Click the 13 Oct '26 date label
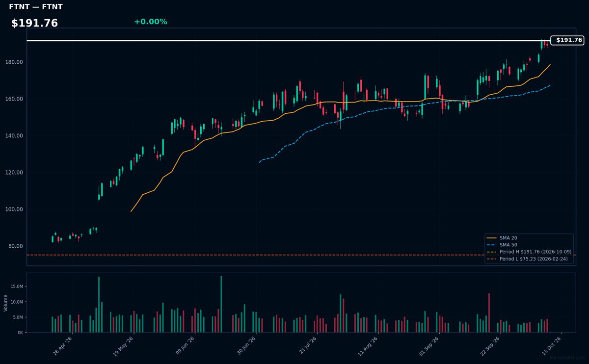Screen dimensions: 589x364 pos(551,345)
